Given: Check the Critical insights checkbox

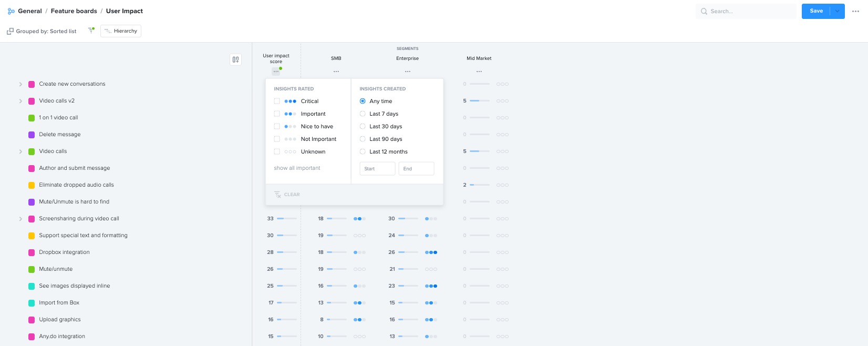Looking at the screenshot, I should (277, 101).
